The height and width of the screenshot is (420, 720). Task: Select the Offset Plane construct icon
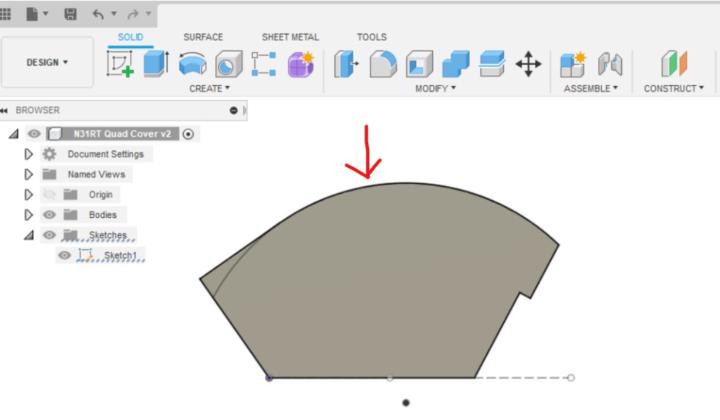point(674,65)
